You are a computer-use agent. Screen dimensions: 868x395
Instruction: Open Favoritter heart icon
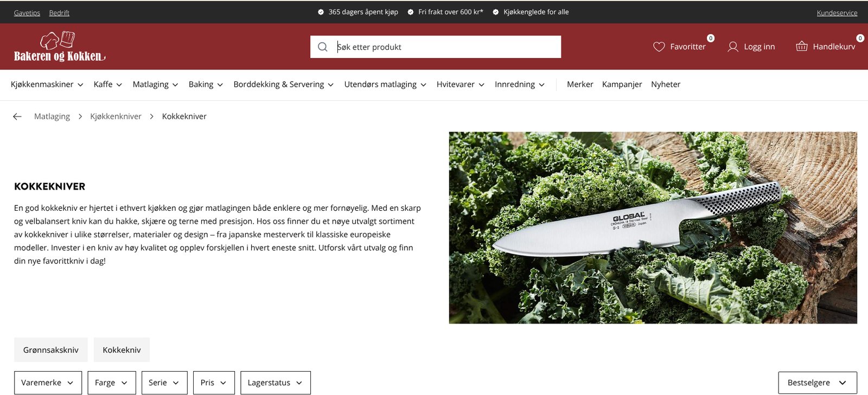pos(659,47)
